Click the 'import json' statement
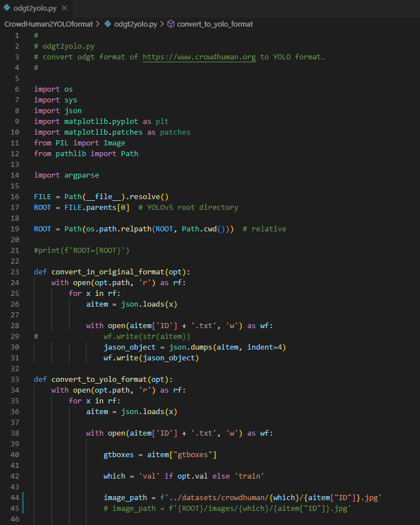The width and height of the screenshot is (420, 525). (58, 110)
